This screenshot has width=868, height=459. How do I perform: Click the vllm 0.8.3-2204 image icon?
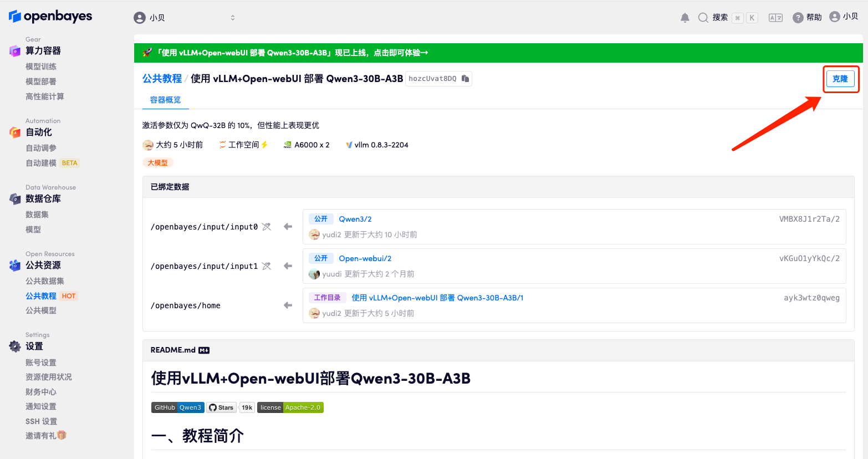pyautogui.click(x=349, y=145)
